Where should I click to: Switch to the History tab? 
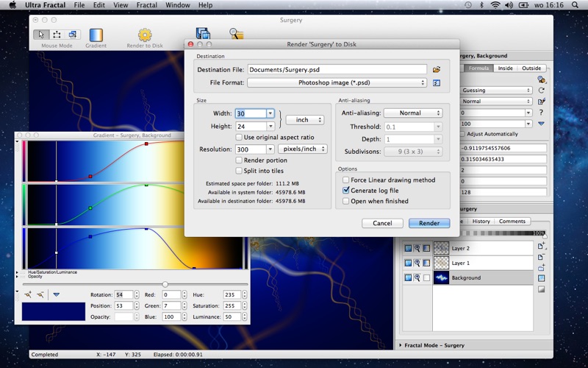(481, 222)
